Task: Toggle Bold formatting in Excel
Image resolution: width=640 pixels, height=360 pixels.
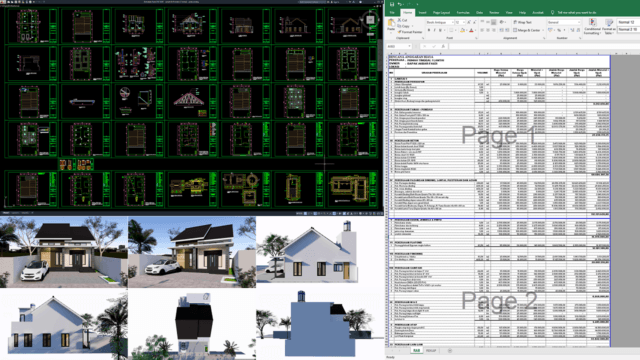Action: point(429,30)
